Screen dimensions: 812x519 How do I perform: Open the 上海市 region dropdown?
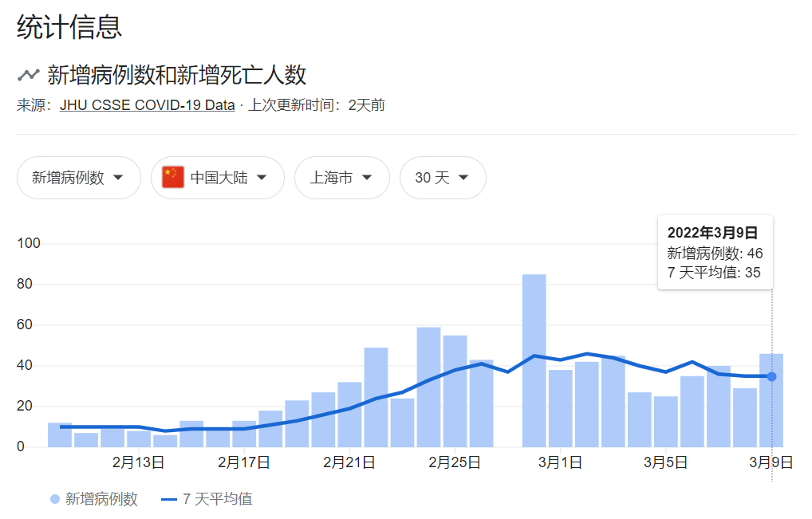[341, 178]
